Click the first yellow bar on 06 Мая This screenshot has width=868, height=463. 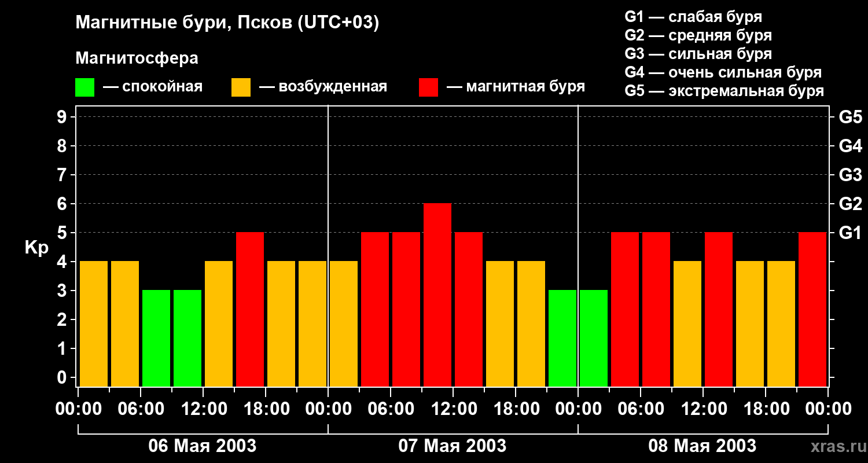[x=94, y=324]
